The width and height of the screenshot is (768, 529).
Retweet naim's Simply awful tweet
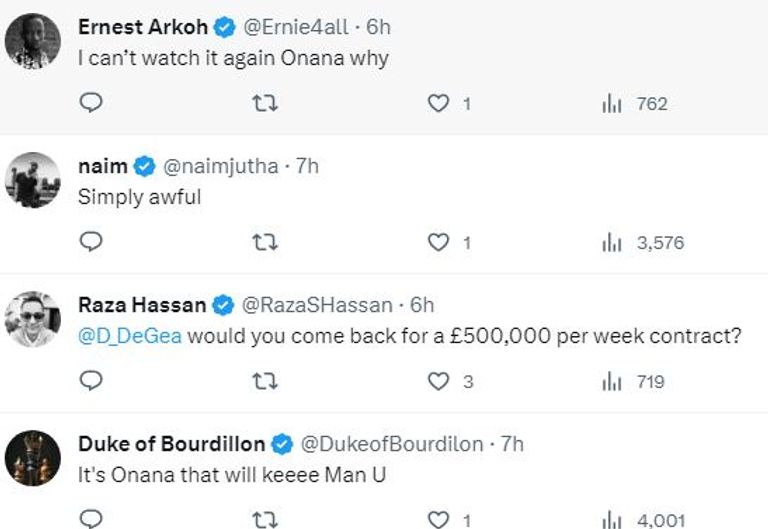coord(265,242)
